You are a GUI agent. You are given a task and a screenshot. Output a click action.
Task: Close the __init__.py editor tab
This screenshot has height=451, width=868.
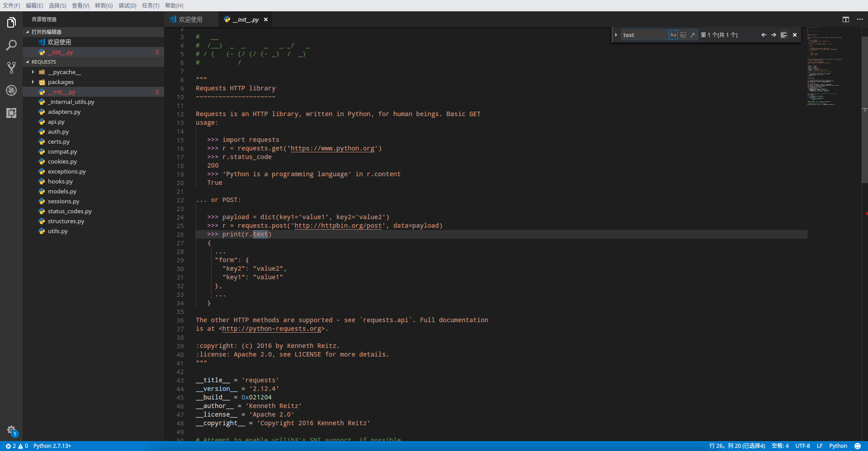pyautogui.click(x=266, y=19)
